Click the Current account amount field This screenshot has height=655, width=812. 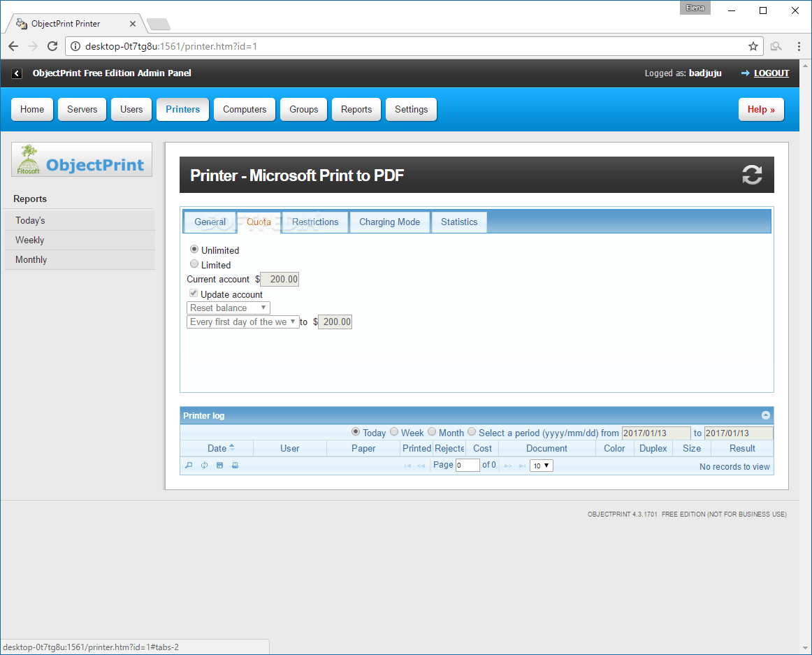280,280
